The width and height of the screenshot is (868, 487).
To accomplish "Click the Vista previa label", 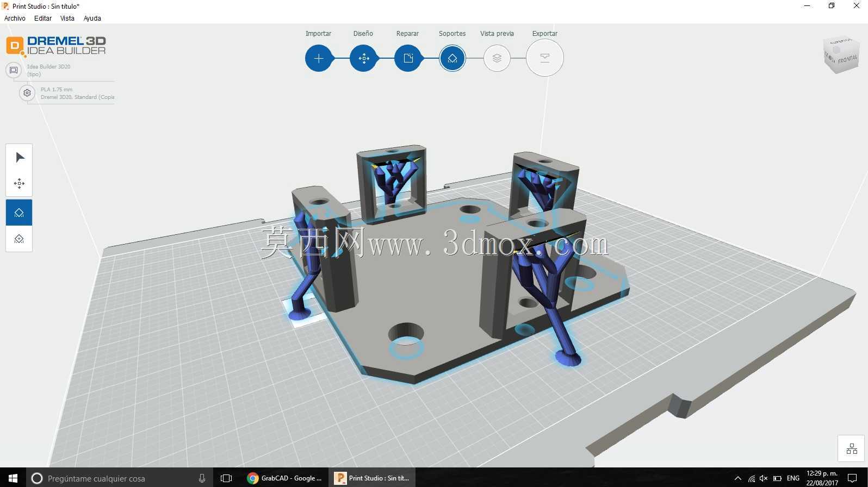I will click(x=497, y=34).
